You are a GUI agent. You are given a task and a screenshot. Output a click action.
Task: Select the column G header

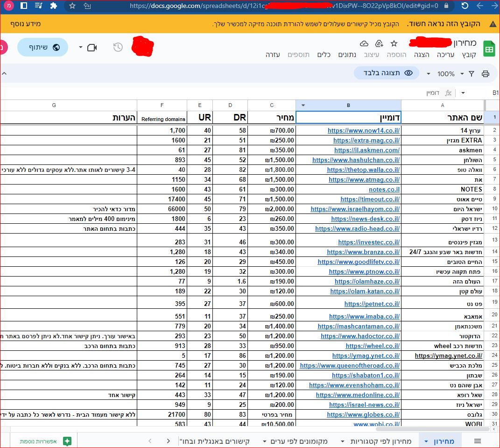[x=69, y=105]
